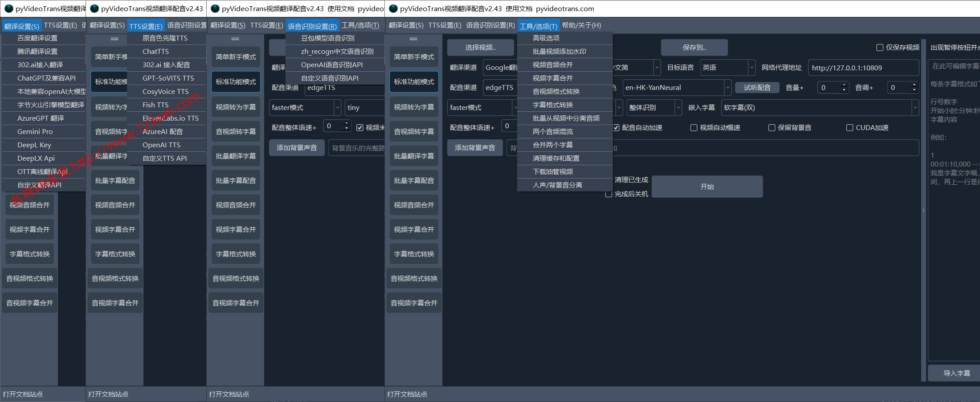Enable 完成后关机 checkbox

tap(608, 194)
